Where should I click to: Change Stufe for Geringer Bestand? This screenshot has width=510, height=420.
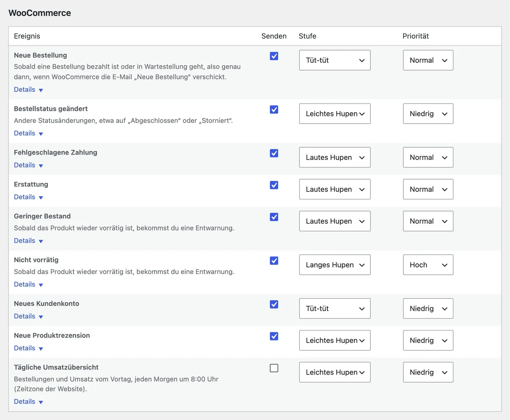tap(335, 221)
